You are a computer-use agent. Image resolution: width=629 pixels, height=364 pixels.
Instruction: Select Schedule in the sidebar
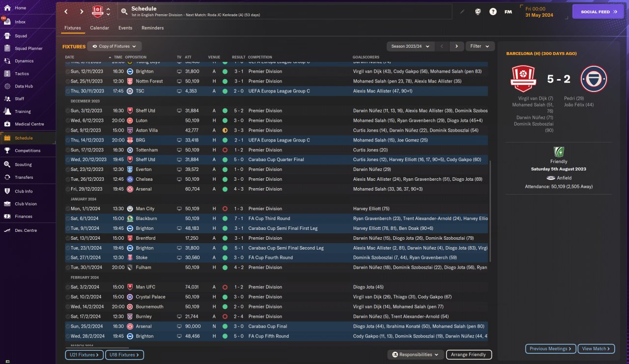point(28,138)
